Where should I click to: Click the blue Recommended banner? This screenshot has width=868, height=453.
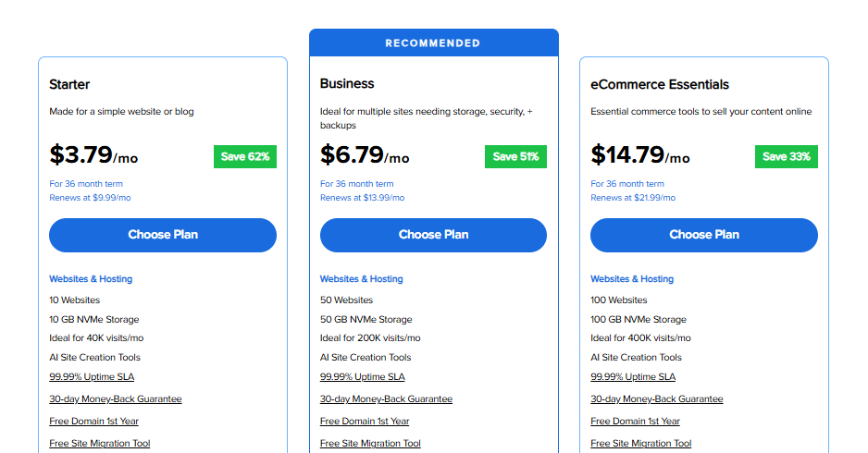coord(433,43)
